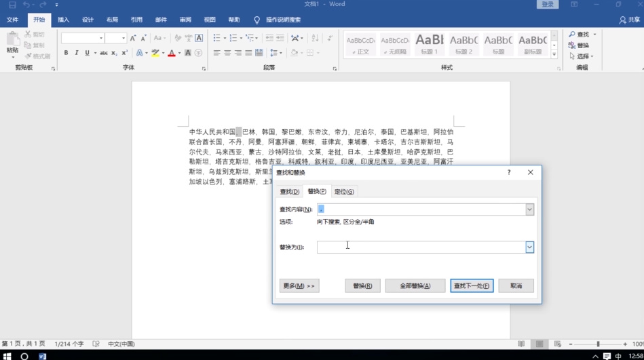Viewport: 644px width, 360px height.
Task: Click 替换 in editing group
Action: [x=579, y=45]
